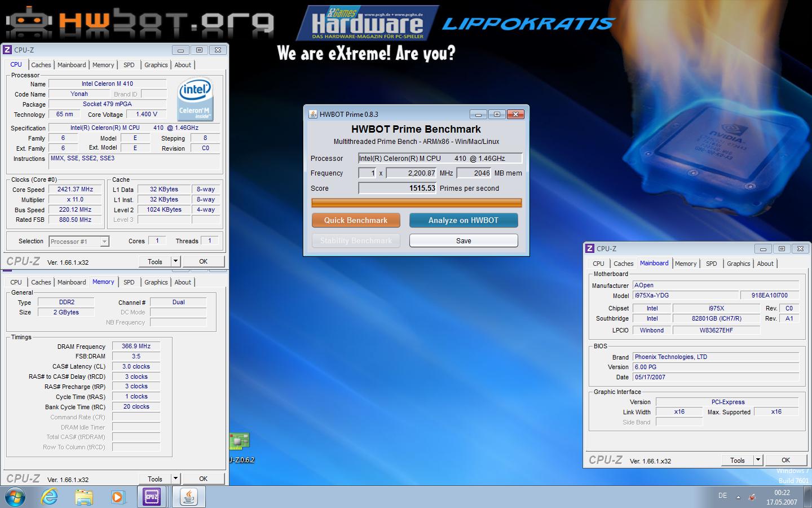Open Processor #1 selection dropdown
Screen dimensions: 812x508
pyautogui.click(x=104, y=242)
